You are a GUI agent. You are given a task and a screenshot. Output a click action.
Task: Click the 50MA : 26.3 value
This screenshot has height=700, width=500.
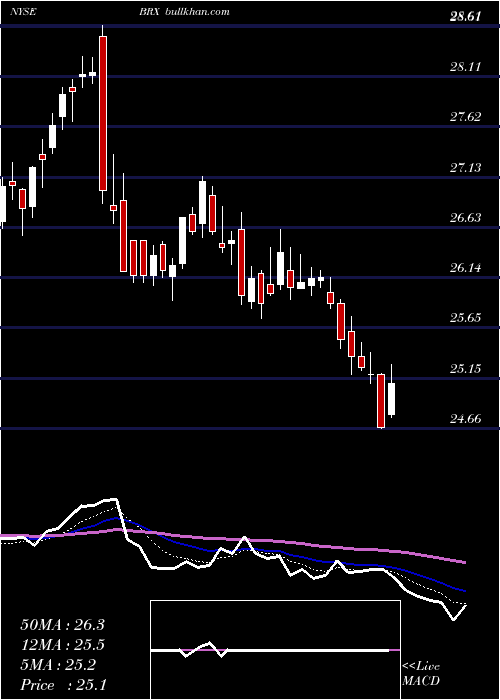pyautogui.click(x=62, y=625)
